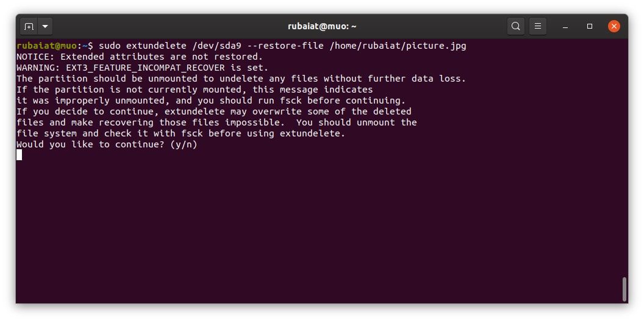
Task: Click the word sudo in command
Action: 110,46
